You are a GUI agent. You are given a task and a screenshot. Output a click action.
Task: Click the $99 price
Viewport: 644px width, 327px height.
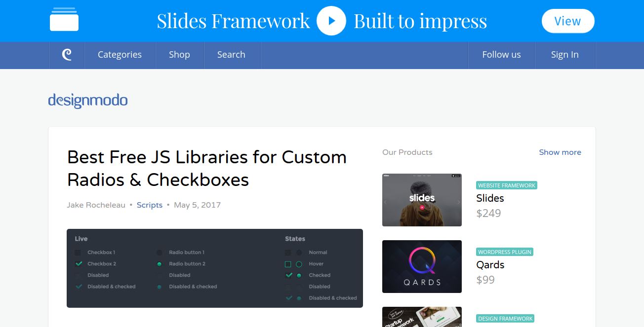[x=486, y=280]
